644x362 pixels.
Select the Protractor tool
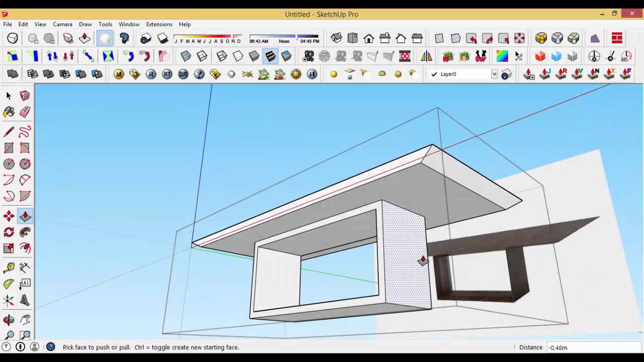click(x=9, y=284)
